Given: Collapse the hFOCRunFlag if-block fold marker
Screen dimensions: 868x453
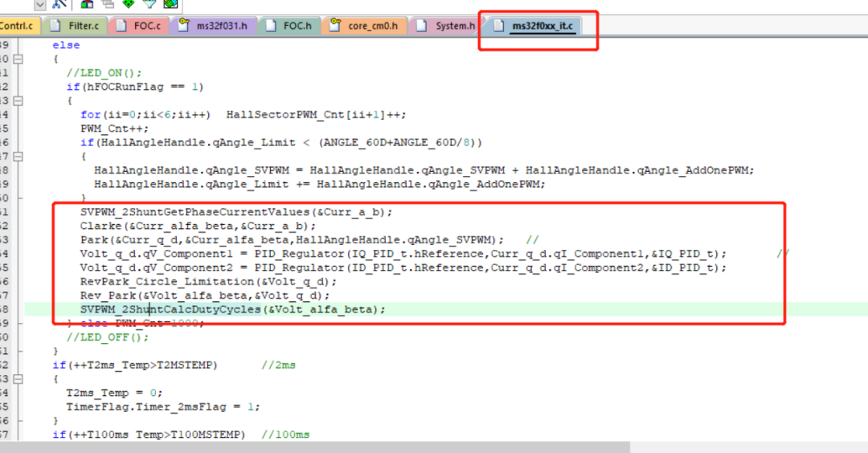Looking at the screenshot, I should pos(18,100).
